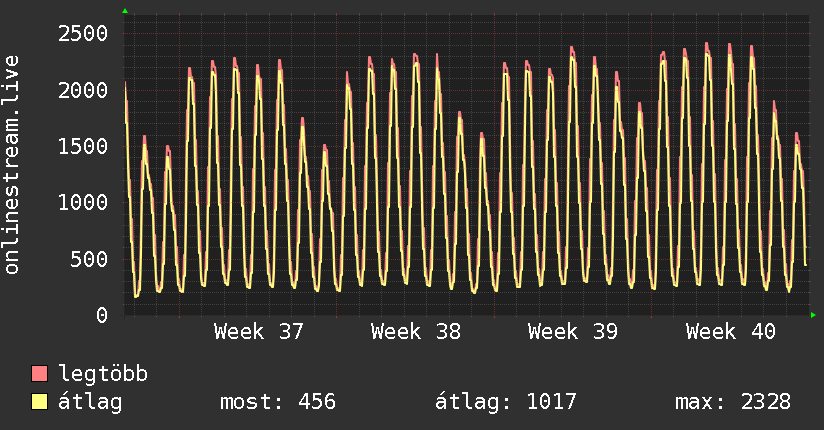Screen dimensions: 824x430
Task: Click the legtöbb legend label
Action: point(103,373)
